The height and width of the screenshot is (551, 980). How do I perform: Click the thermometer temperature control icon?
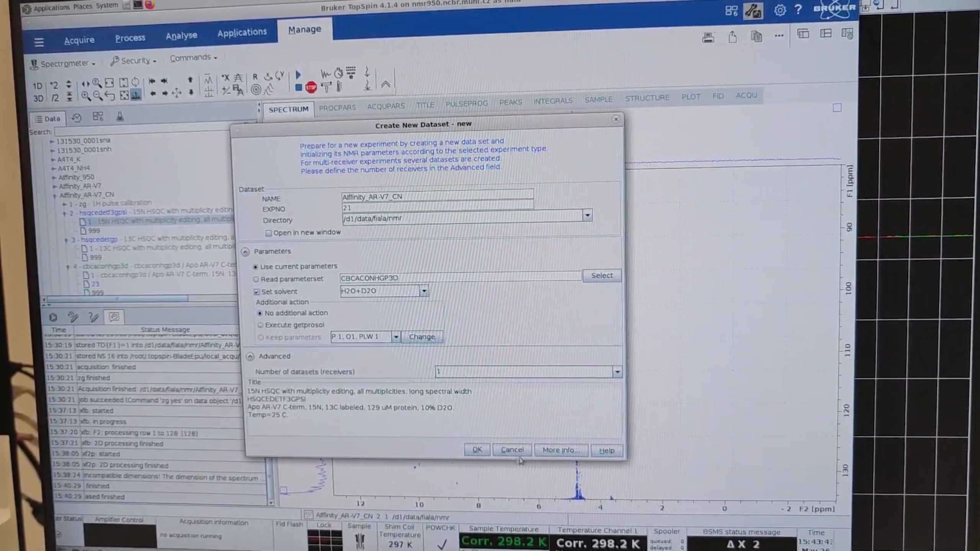coord(339,87)
